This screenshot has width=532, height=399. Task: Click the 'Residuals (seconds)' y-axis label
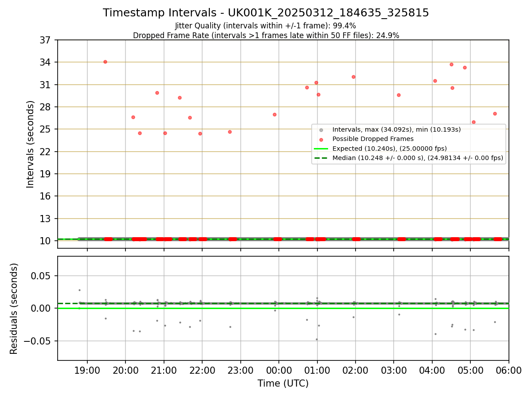coord(14,309)
